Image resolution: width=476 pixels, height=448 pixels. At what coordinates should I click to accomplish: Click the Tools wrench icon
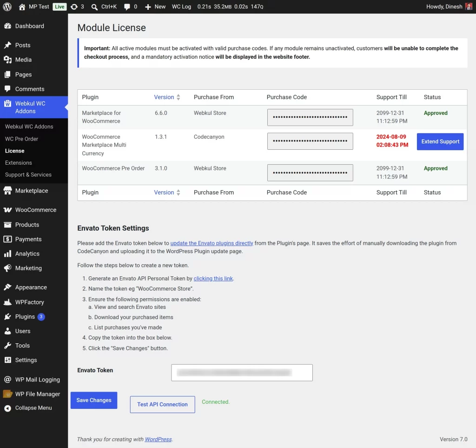coord(7,346)
